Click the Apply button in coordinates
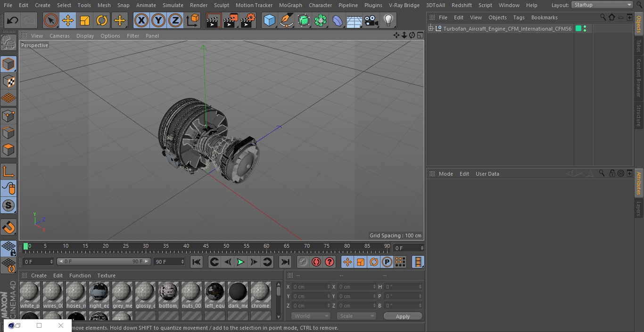 (x=403, y=316)
